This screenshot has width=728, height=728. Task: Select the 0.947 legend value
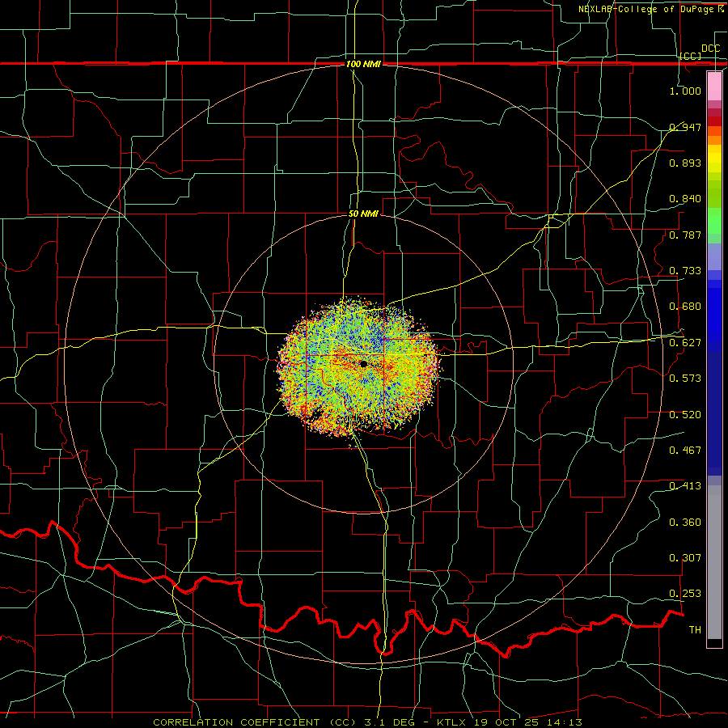click(x=685, y=127)
